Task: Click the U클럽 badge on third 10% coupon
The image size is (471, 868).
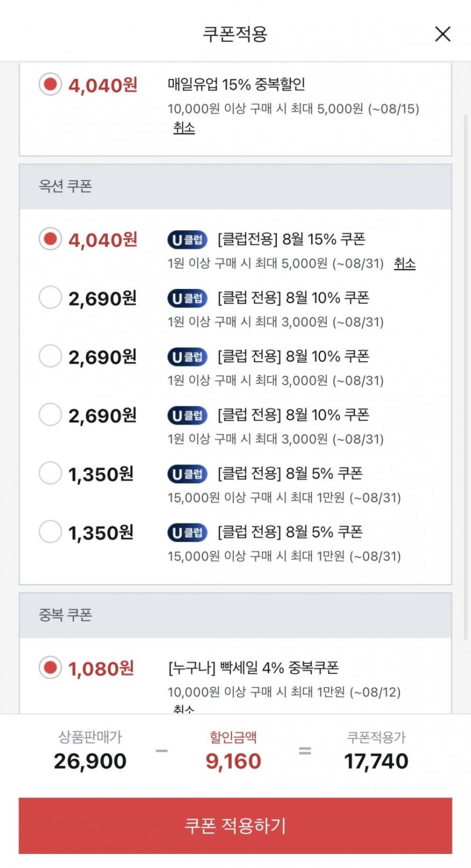Action: click(187, 415)
